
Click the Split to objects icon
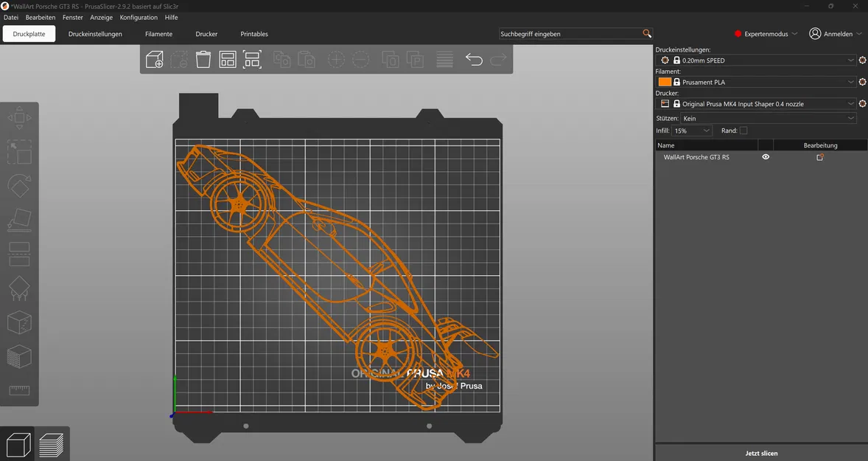pyautogui.click(x=391, y=59)
